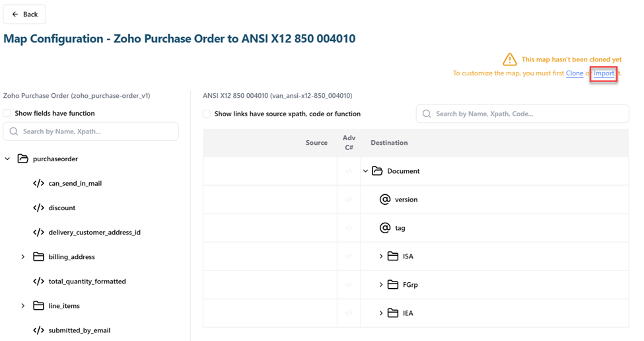Open Adv C# code icon in ISA row
This screenshot has height=341, width=644.
pyautogui.click(x=349, y=256)
